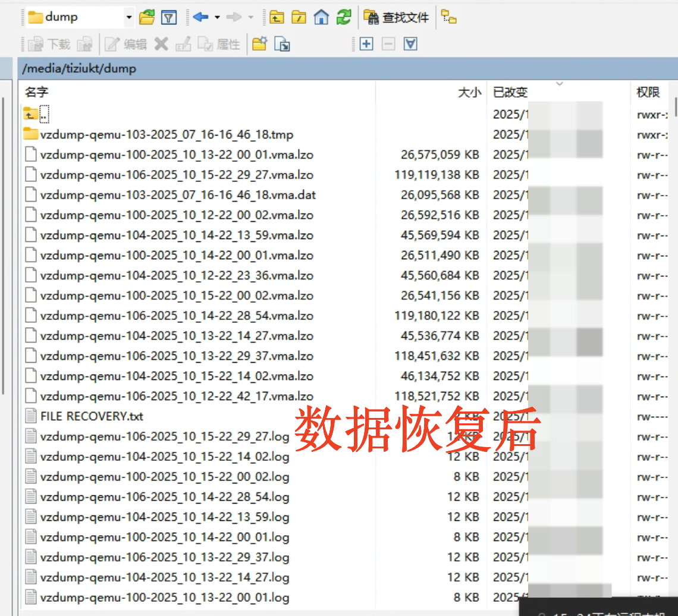The height and width of the screenshot is (616, 678).
Task: Go to root directory toolbar icon
Action: (299, 17)
